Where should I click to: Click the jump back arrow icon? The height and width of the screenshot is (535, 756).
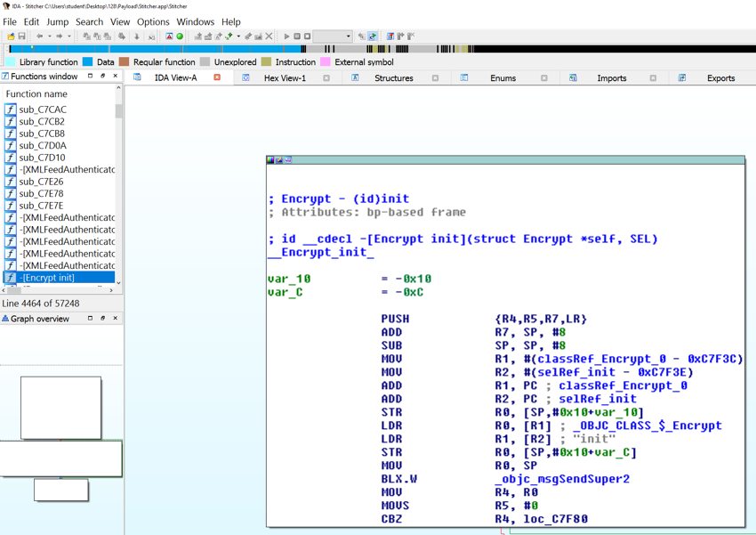click(x=39, y=36)
